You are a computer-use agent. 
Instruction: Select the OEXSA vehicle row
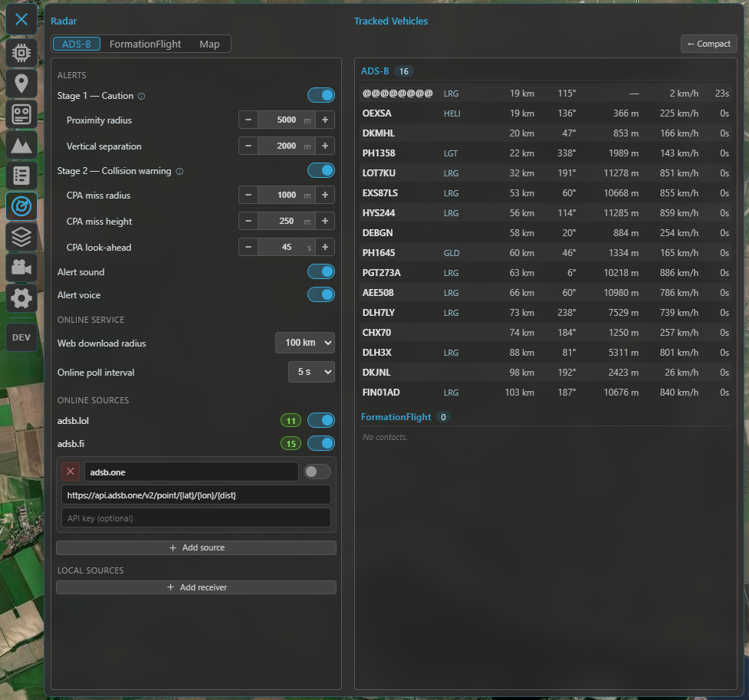coord(546,113)
